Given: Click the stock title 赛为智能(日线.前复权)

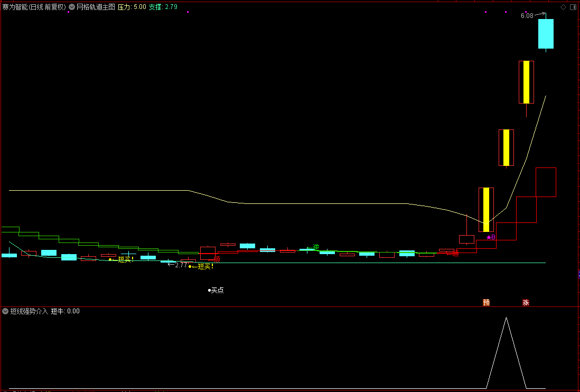Looking at the screenshot, I should (x=34, y=7).
